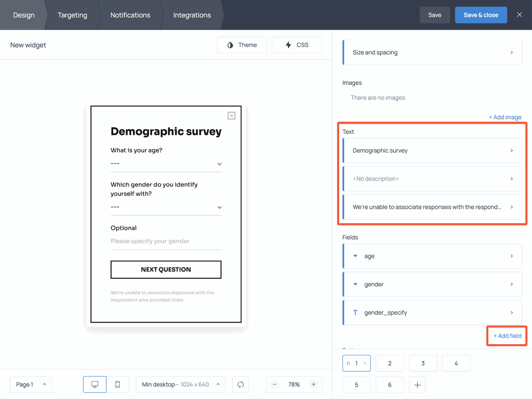Screen dimensions: 532x399
Task: Dismiss the survey preview with its X
Action: pyautogui.click(x=232, y=115)
